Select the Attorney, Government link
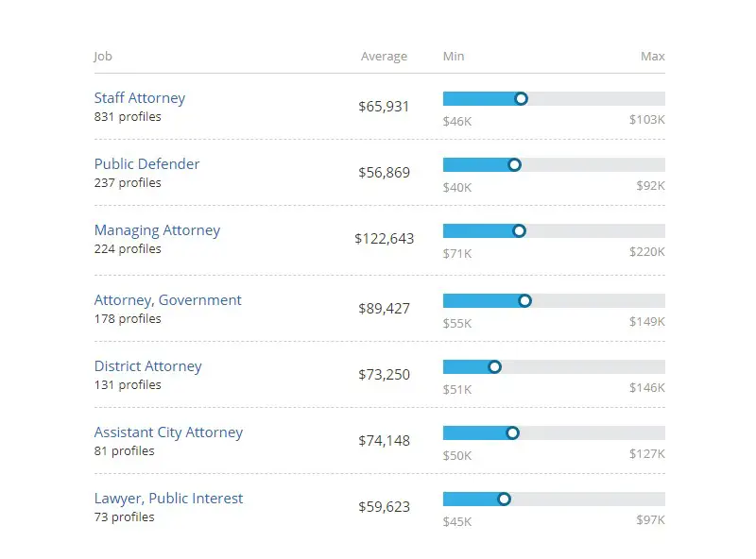756x559 pixels. (167, 300)
